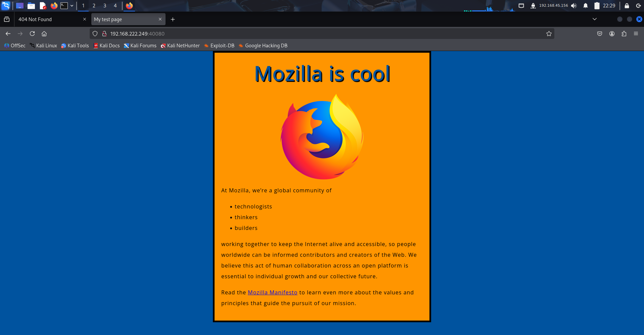Open the clock showing 22:29
The width and height of the screenshot is (644, 335).
tap(609, 5)
